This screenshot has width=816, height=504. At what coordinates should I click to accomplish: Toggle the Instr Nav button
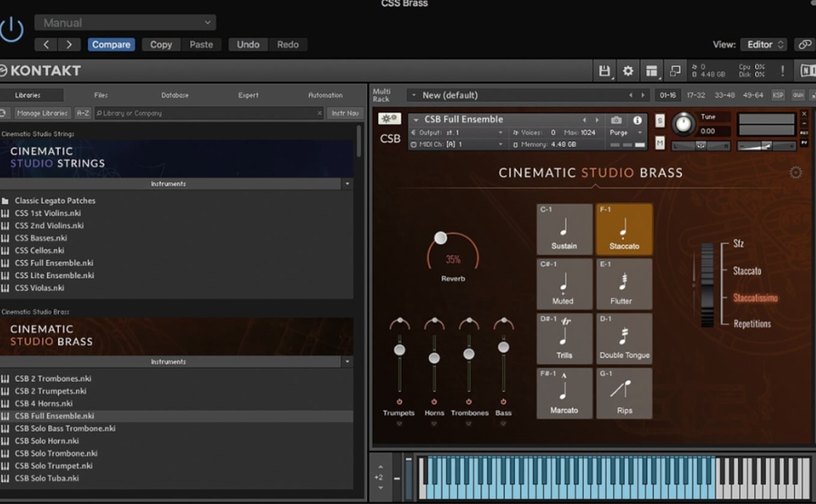pos(345,113)
